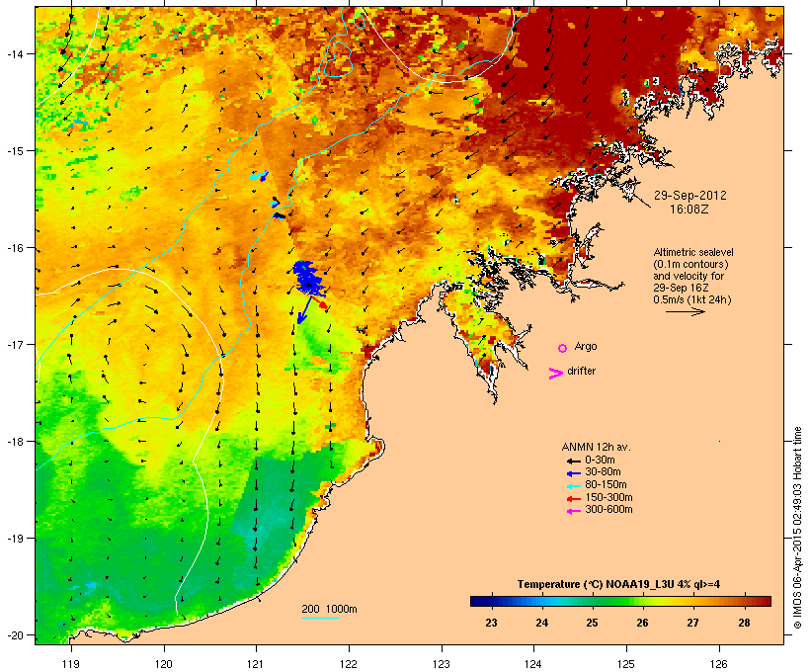
Task: Click the '-17' latitude axis label
Action: click(x=15, y=344)
